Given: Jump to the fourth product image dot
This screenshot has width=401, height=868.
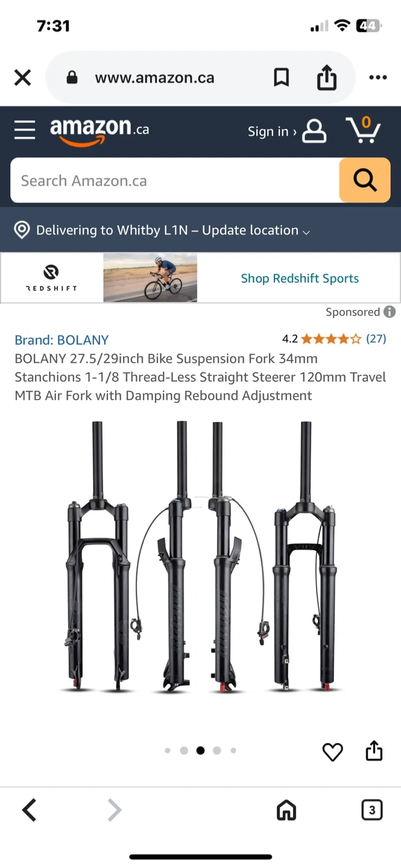Looking at the screenshot, I should 216,750.
